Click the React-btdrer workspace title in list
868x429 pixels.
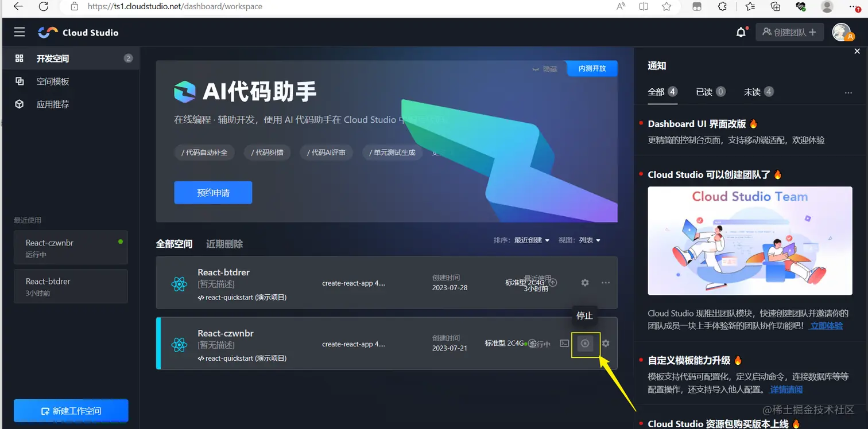coord(223,272)
